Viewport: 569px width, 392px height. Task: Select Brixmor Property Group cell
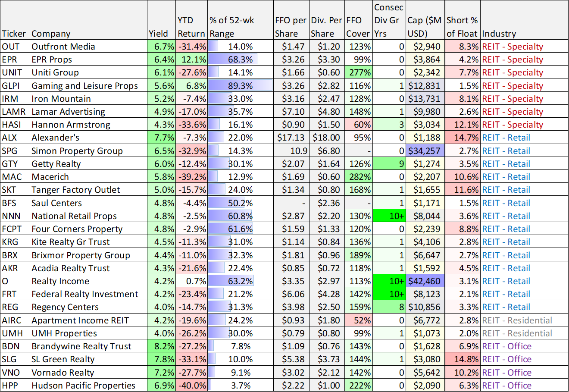tap(88, 255)
